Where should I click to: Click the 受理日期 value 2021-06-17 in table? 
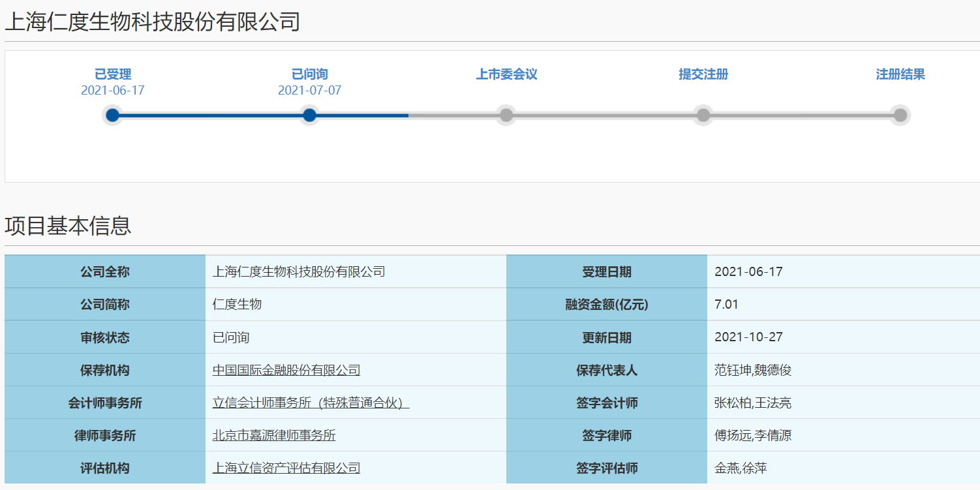pos(748,272)
